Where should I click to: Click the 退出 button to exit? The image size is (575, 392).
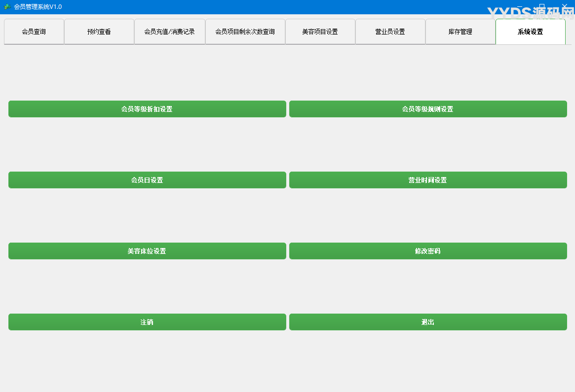(x=427, y=321)
